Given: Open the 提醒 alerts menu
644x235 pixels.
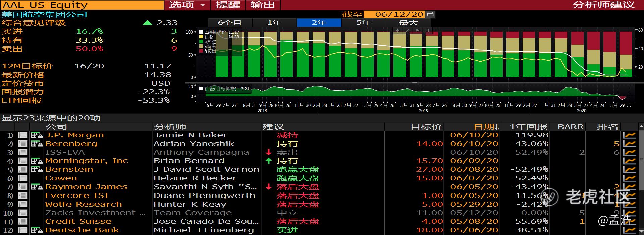Looking at the screenshot, I should [228, 5].
